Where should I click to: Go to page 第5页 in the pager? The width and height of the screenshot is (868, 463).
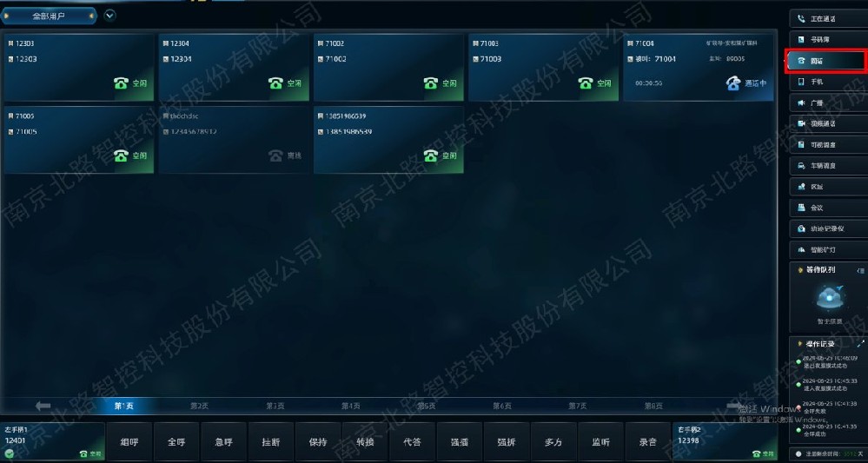click(426, 406)
